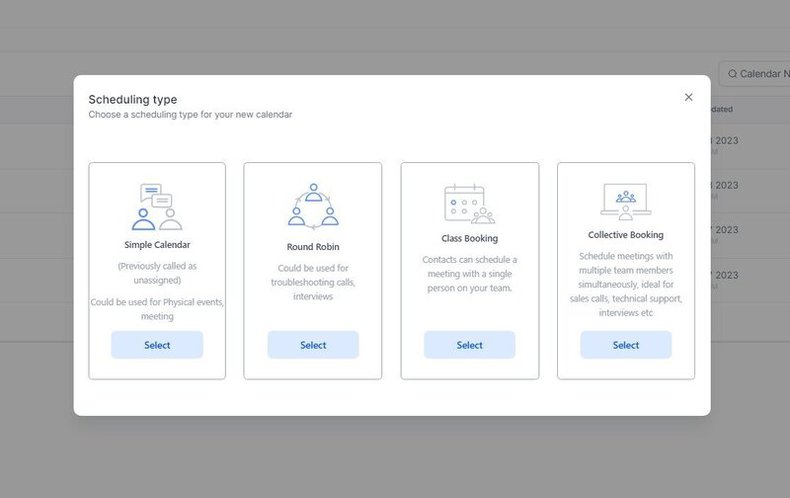
Task: Click the Simple Calendar title text
Action: [x=157, y=245]
